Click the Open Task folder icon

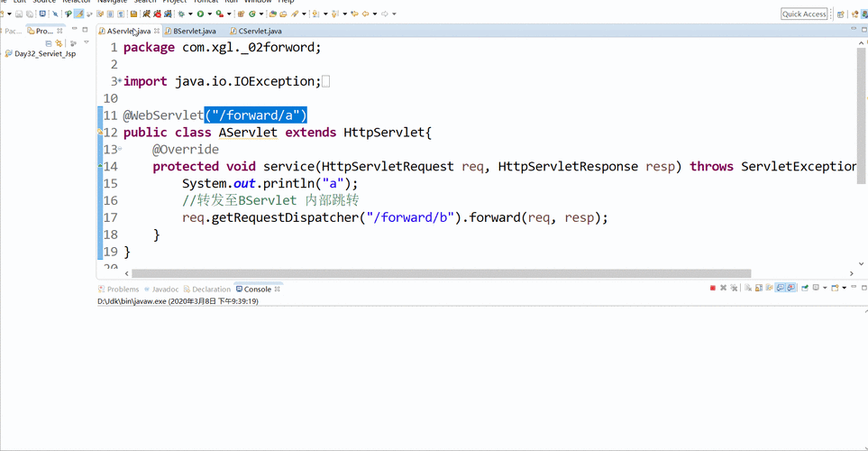pos(283,14)
